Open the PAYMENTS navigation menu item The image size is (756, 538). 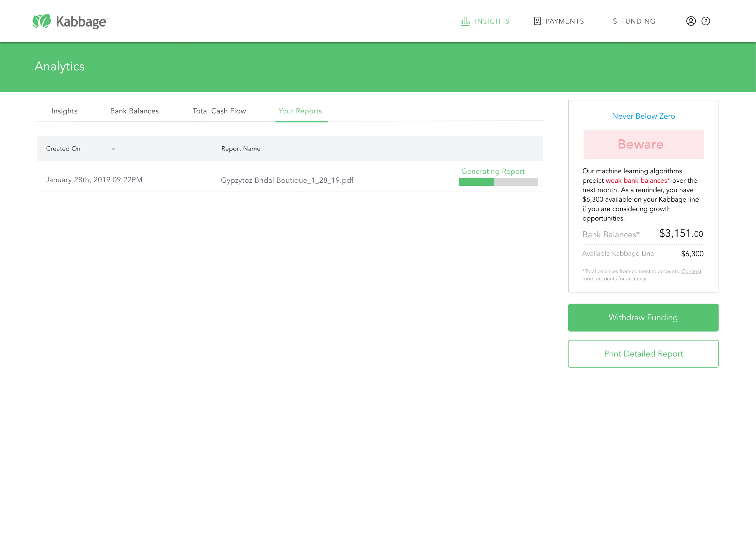point(564,21)
